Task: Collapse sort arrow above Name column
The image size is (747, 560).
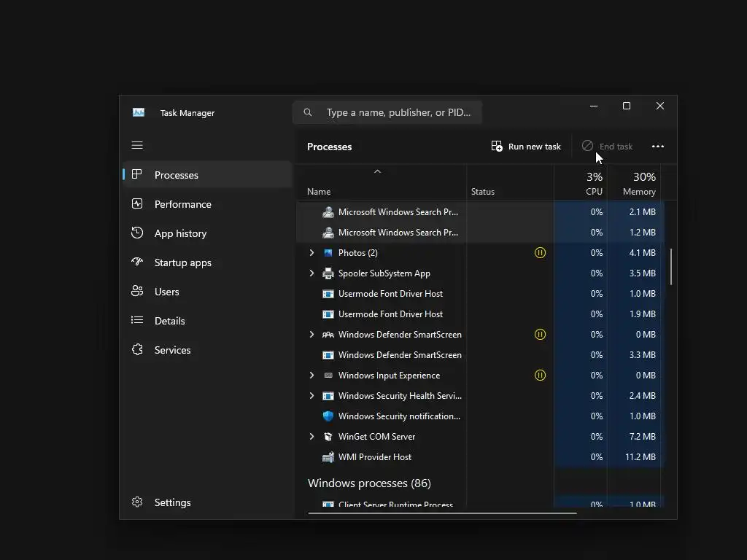Action: pyautogui.click(x=377, y=171)
